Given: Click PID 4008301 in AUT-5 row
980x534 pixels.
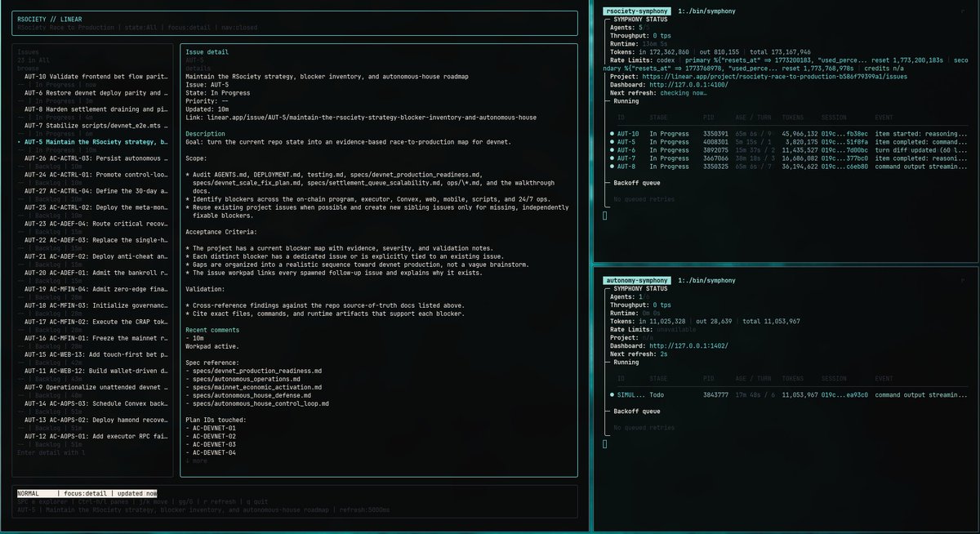Looking at the screenshot, I should tap(716, 140).
